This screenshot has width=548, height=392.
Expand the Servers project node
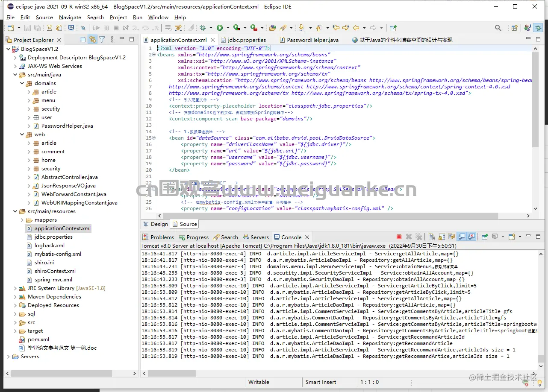[x=9, y=357]
